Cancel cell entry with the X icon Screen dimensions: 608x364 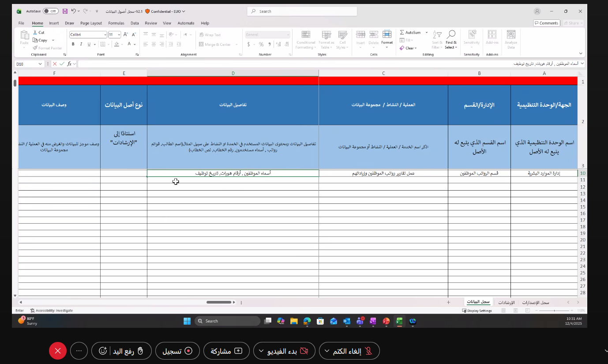[x=55, y=64]
